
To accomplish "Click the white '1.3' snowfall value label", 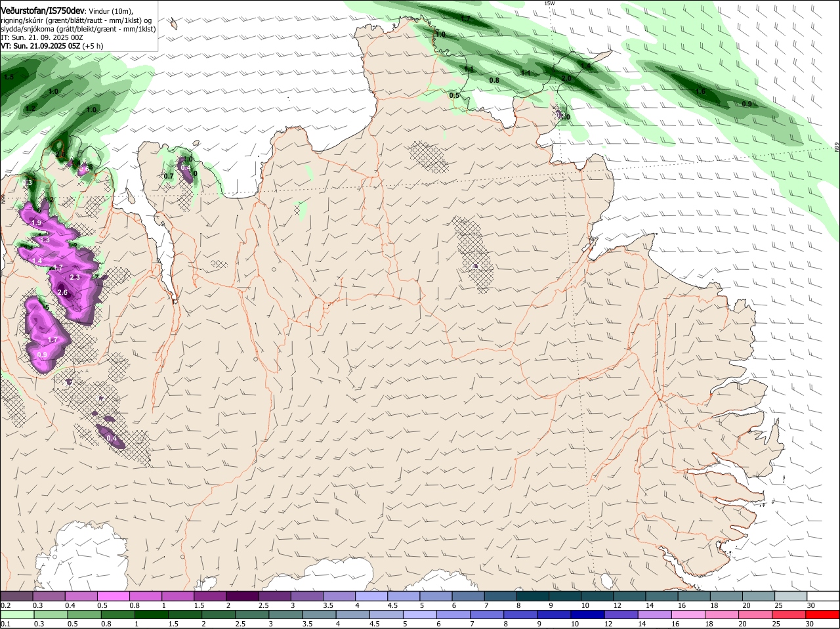I will pyautogui.click(x=45, y=240).
